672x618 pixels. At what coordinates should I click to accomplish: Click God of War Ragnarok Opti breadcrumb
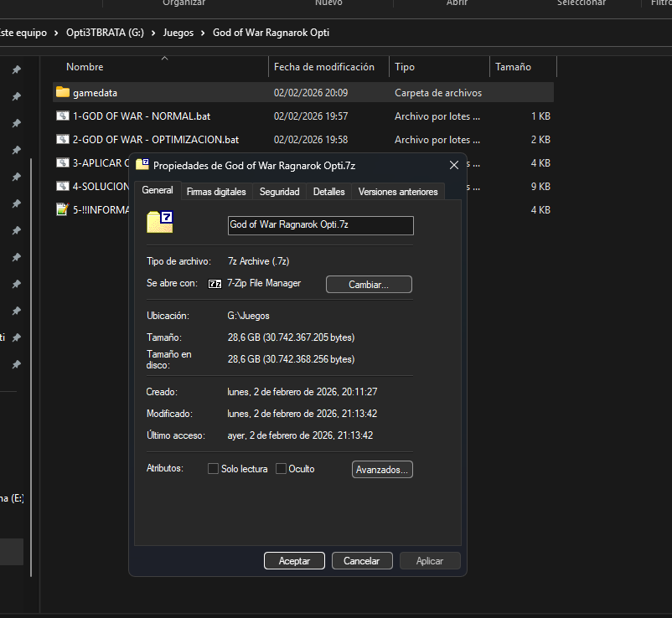[271, 33]
